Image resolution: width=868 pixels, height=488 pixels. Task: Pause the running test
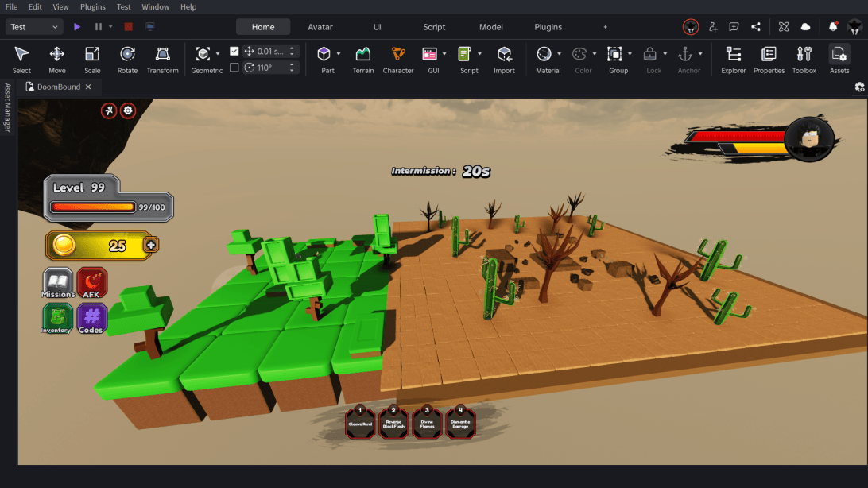coord(98,26)
